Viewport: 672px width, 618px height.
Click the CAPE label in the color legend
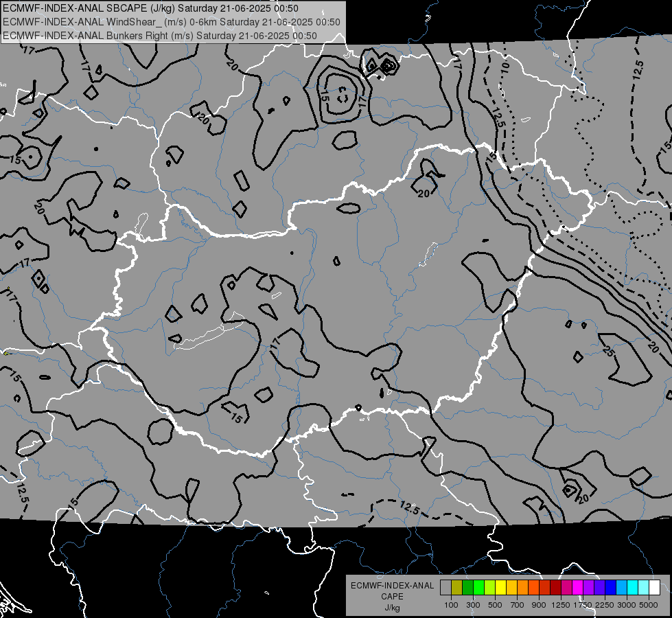coord(392,596)
